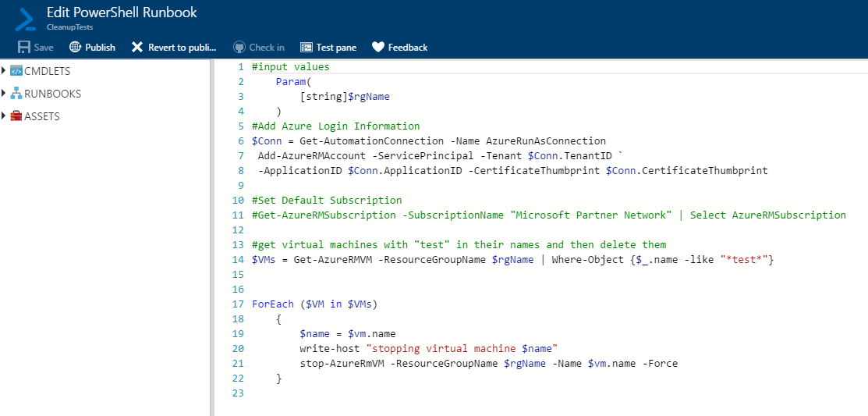The width and height of the screenshot is (868, 416).
Task: Click line number 17 in the gutter
Action: click(238, 304)
